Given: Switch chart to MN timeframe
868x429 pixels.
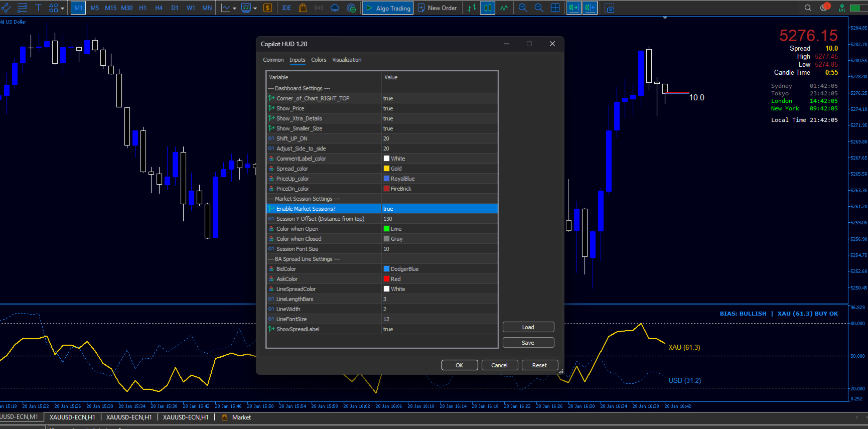Looking at the screenshot, I should click(207, 8).
